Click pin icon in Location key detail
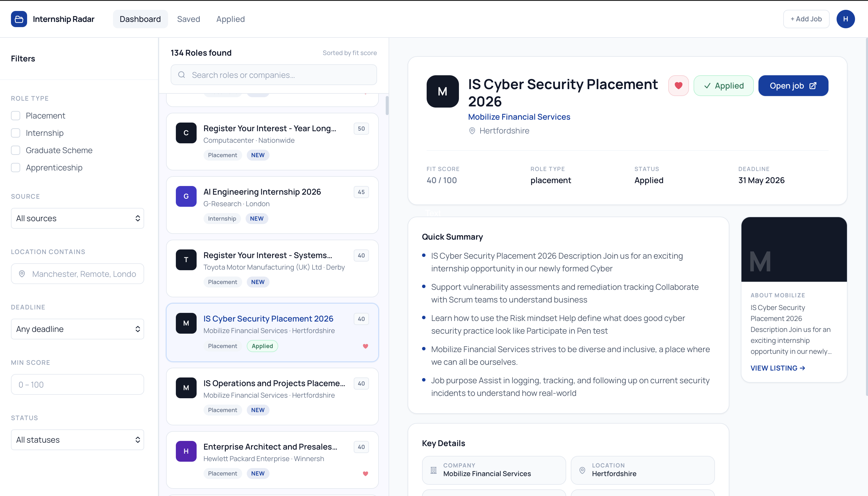 [582, 470]
